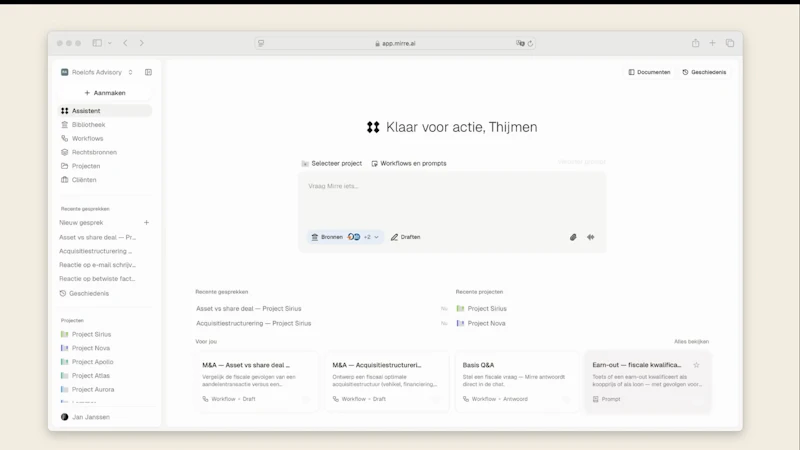Viewport: 800px width, 450px height.
Task: Click Selecteer project above the prompt
Action: [332, 163]
